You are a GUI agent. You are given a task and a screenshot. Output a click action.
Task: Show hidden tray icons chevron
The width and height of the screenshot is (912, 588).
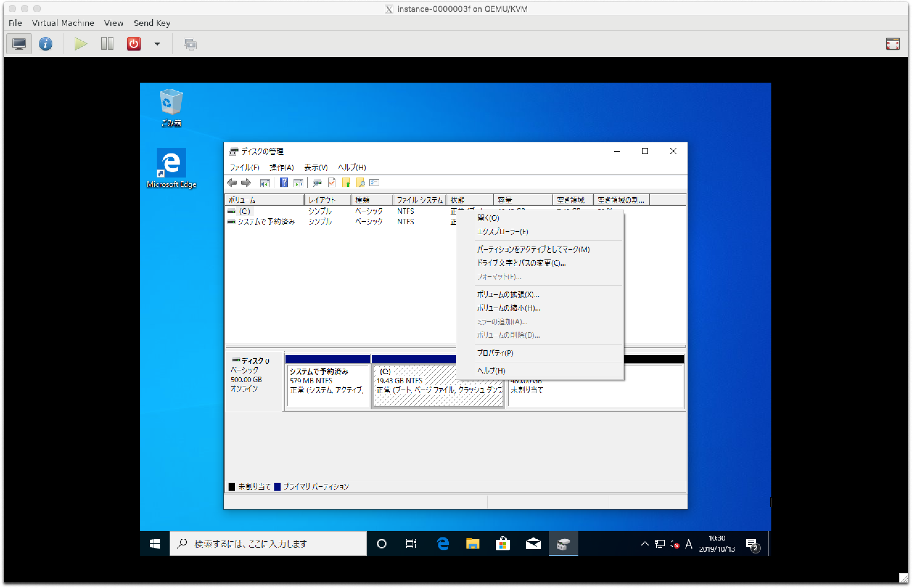click(645, 544)
